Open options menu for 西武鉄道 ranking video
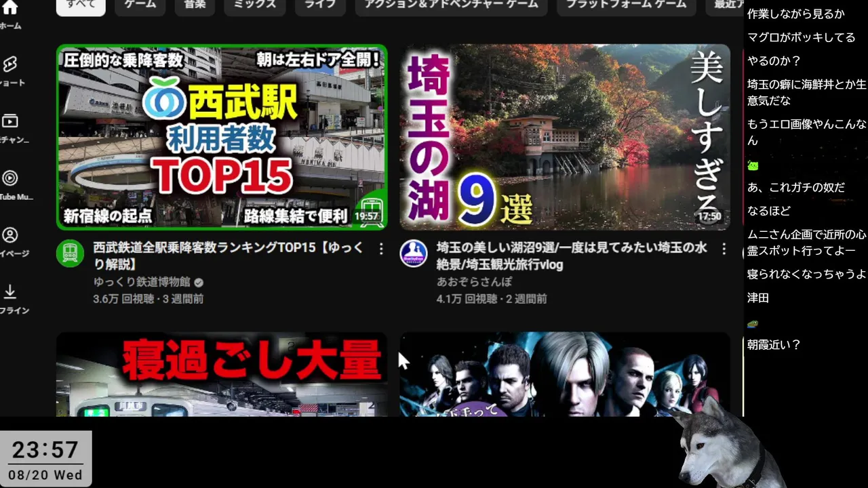This screenshot has width=868, height=488. [x=380, y=249]
